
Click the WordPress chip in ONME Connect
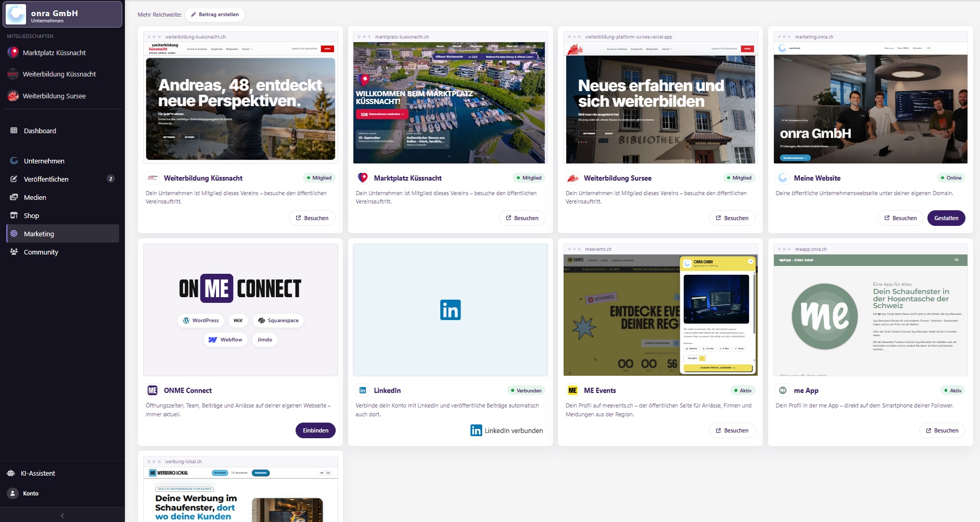(200, 321)
